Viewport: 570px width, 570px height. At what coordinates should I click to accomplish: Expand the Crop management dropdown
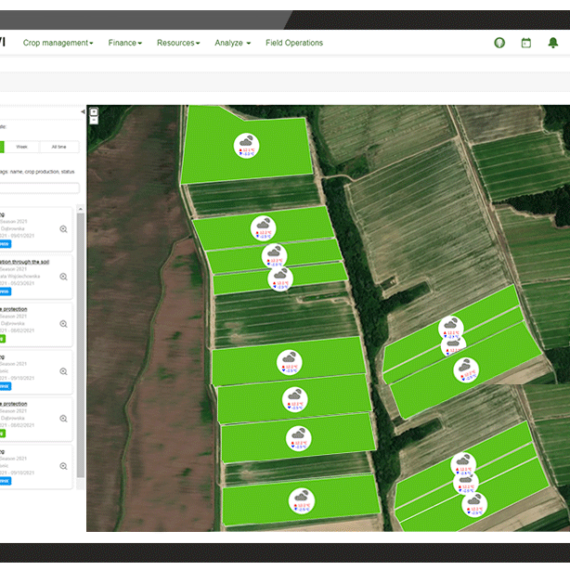click(x=58, y=43)
